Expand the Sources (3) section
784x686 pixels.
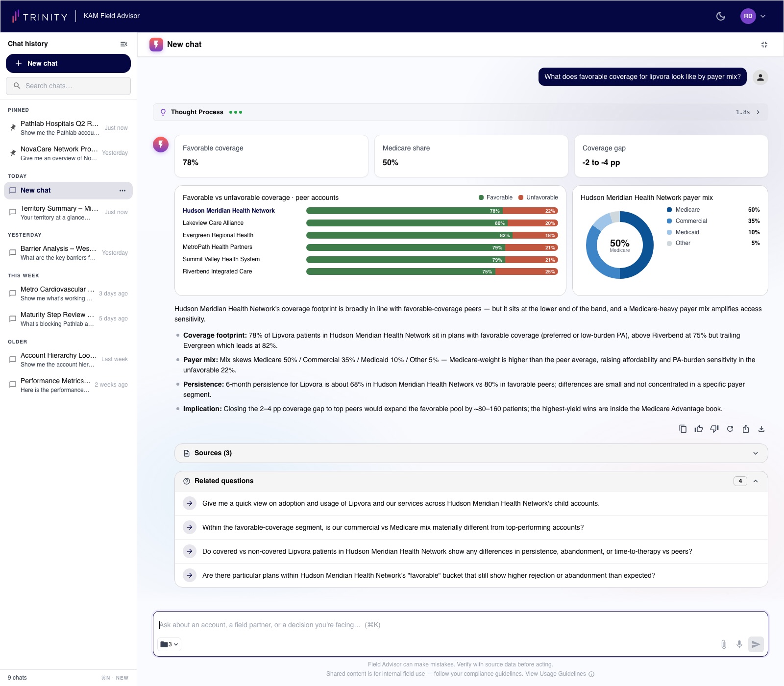click(x=471, y=453)
